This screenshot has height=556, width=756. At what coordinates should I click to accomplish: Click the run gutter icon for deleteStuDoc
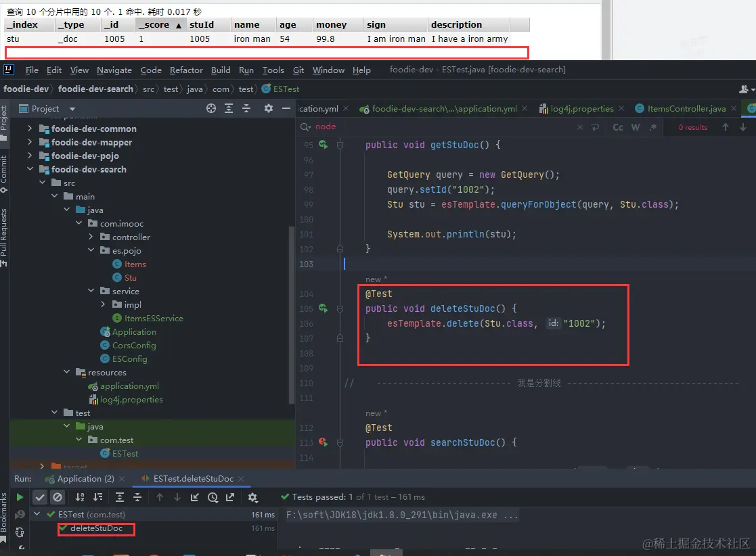pos(323,308)
